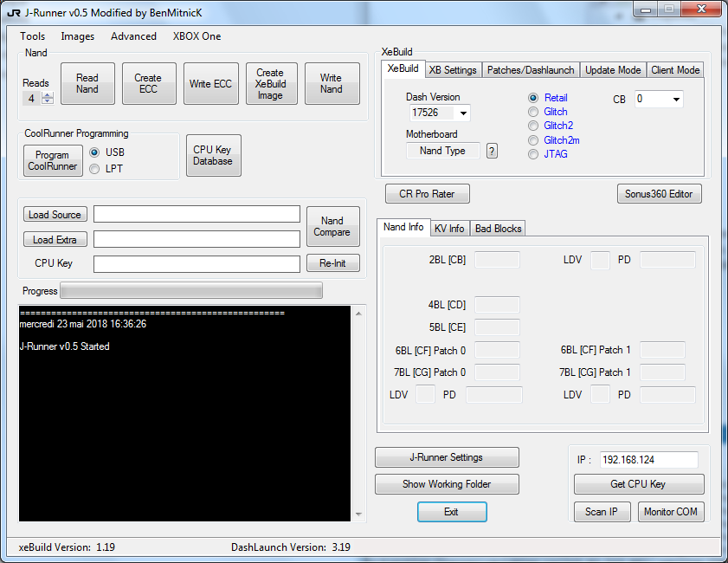Switch to the Update Mode tab
This screenshot has height=563, width=728.
click(x=613, y=70)
